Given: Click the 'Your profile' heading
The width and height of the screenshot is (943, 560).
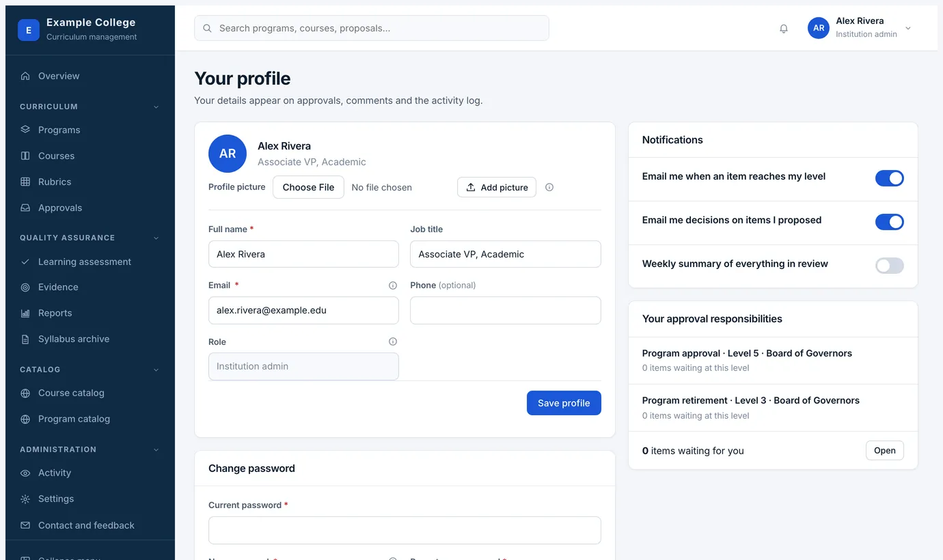Looking at the screenshot, I should pyautogui.click(x=243, y=79).
